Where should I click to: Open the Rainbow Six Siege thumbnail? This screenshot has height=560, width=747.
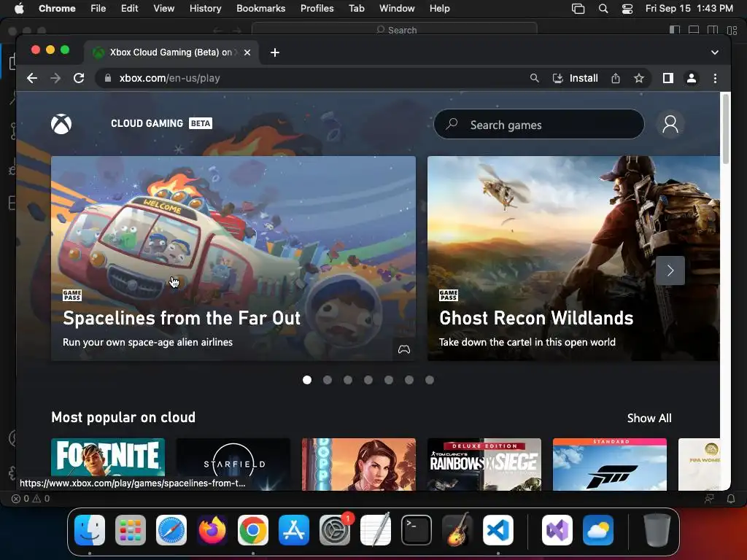pyautogui.click(x=484, y=464)
